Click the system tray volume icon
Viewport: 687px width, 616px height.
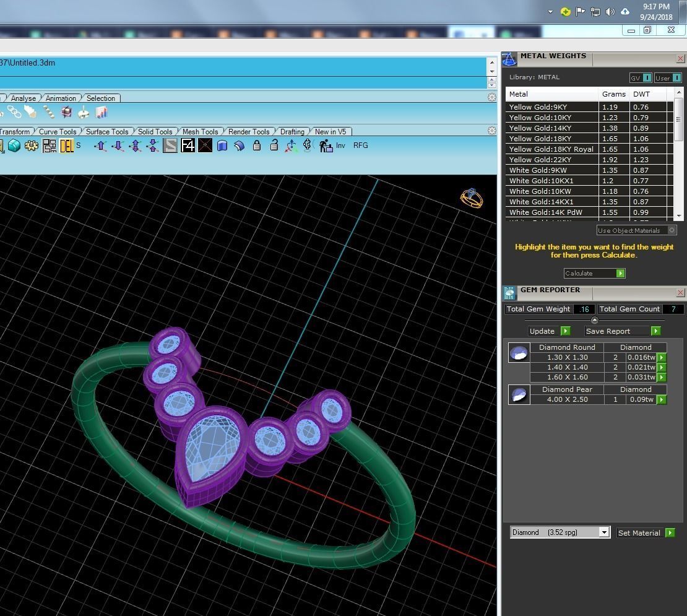pyautogui.click(x=610, y=12)
